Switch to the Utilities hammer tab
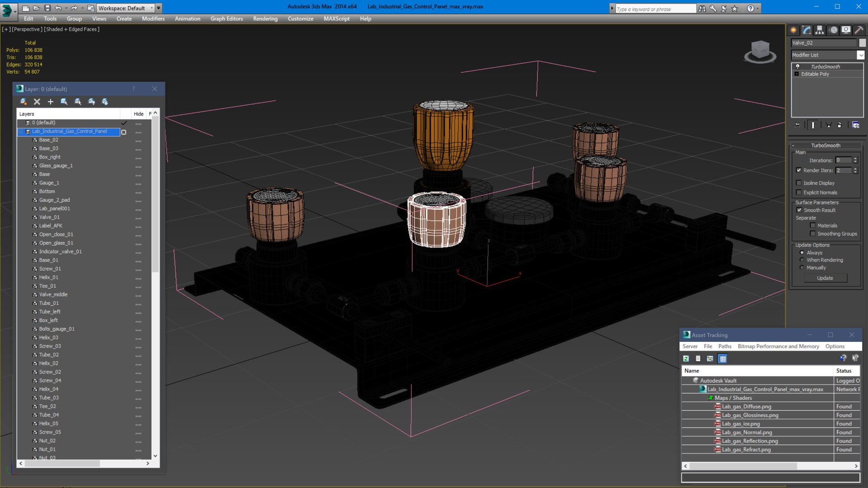868x488 pixels. (859, 30)
